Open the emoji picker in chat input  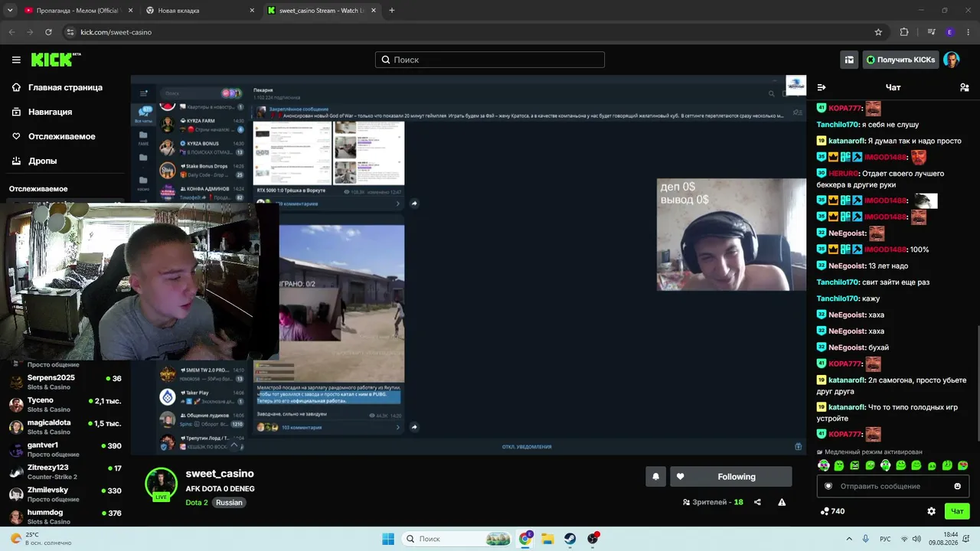pos(957,486)
